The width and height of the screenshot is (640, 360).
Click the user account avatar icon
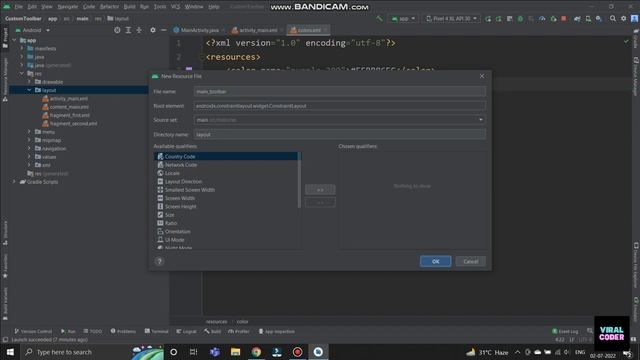634,19
